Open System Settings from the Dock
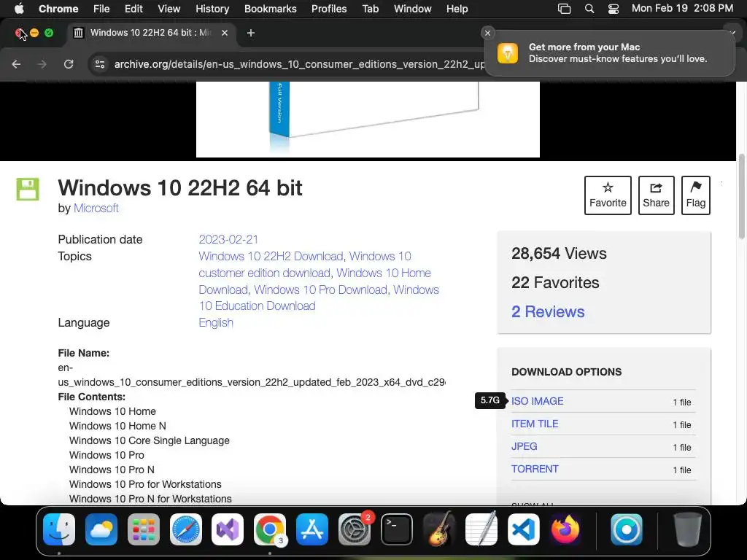This screenshot has width=747, height=560. (355, 529)
